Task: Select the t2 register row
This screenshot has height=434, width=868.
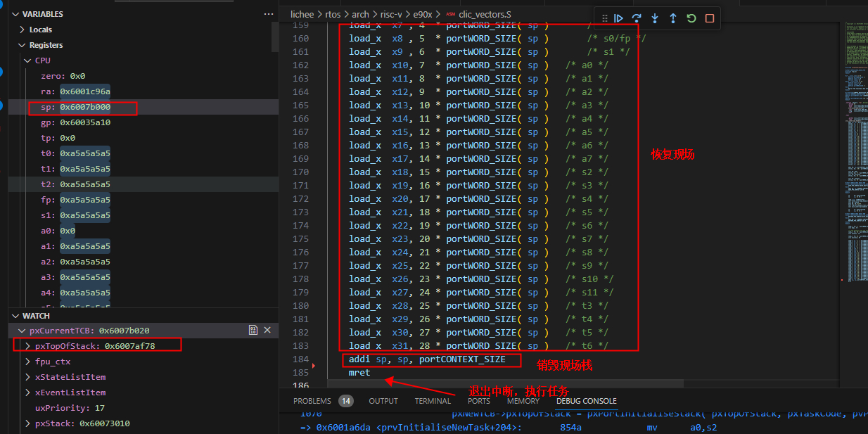Action: click(x=143, y=184)
